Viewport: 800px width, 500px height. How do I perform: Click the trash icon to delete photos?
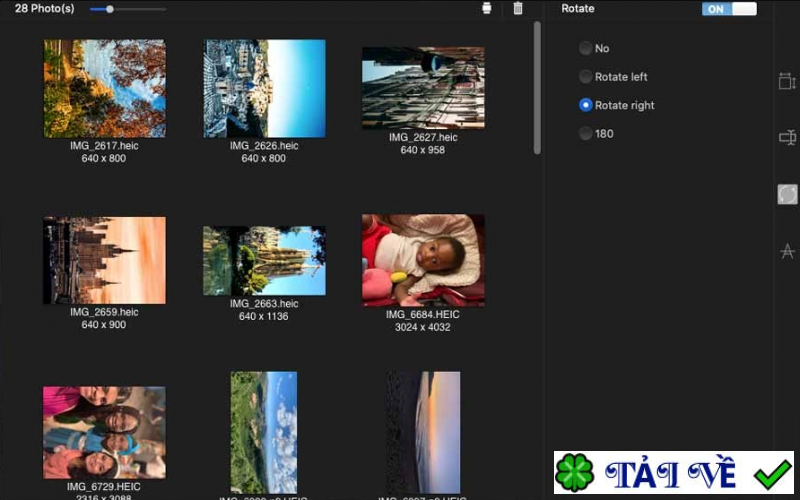coord(517,9)
